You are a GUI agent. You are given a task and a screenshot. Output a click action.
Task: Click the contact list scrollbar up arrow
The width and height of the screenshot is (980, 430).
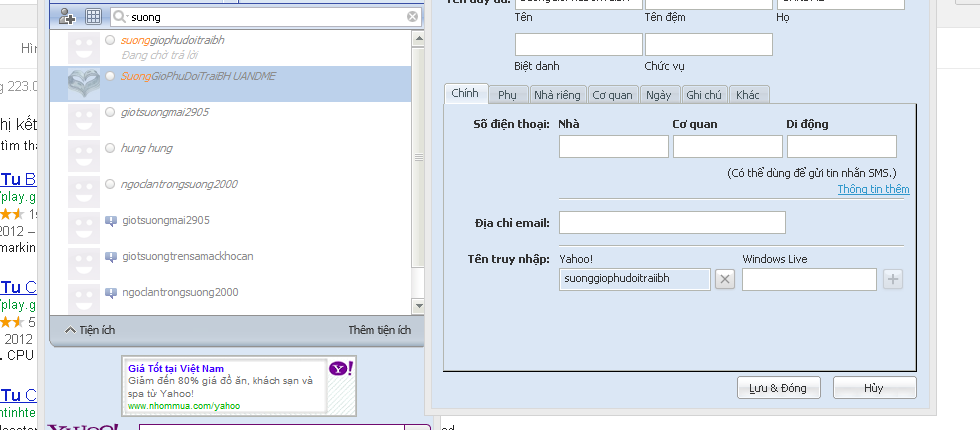[418, 39]
